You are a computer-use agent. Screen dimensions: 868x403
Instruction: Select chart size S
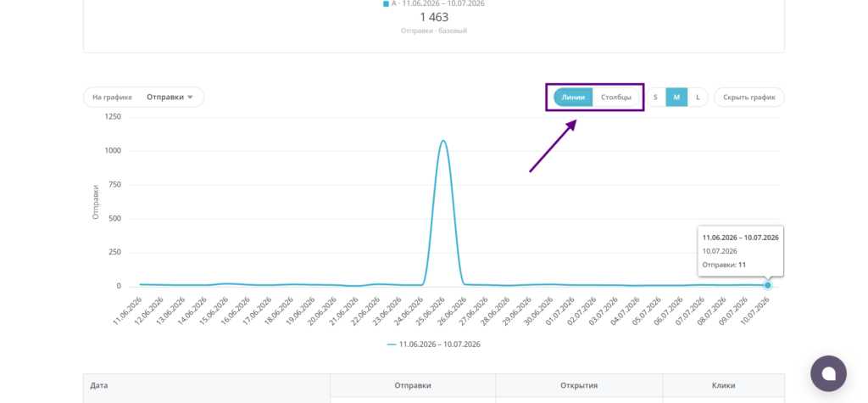pos(655,97)
